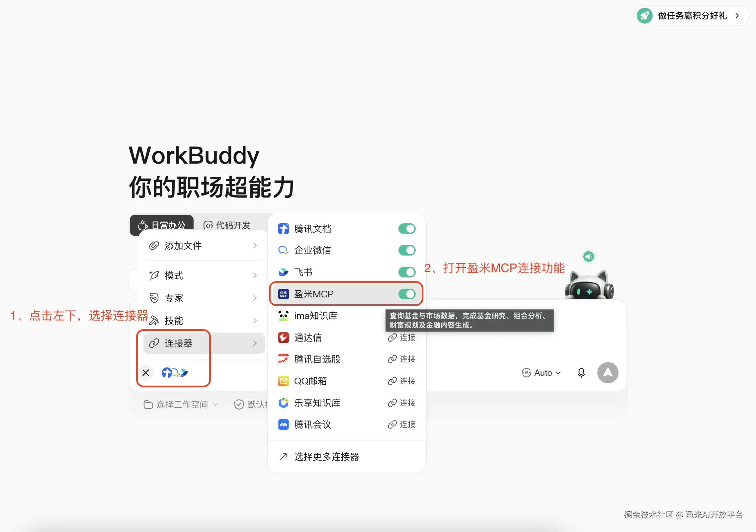Click the 做任务赢积分好礼 banner text
Image resolution: width=756 pixels, height=532 pixels.
coord(692,16)
